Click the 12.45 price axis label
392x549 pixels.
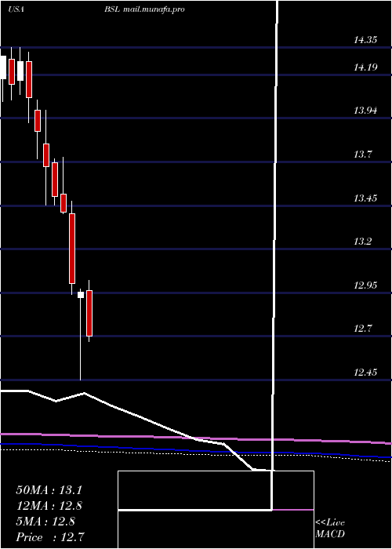coord(366,373)
